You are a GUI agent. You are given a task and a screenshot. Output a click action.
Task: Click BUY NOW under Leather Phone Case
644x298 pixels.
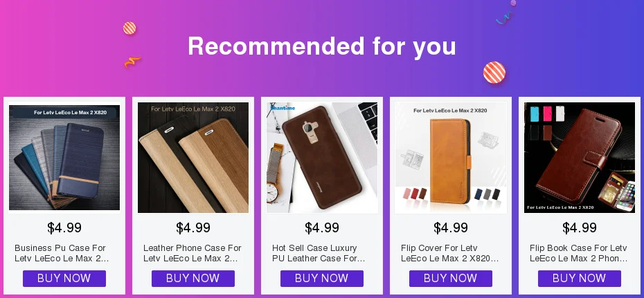193,279
